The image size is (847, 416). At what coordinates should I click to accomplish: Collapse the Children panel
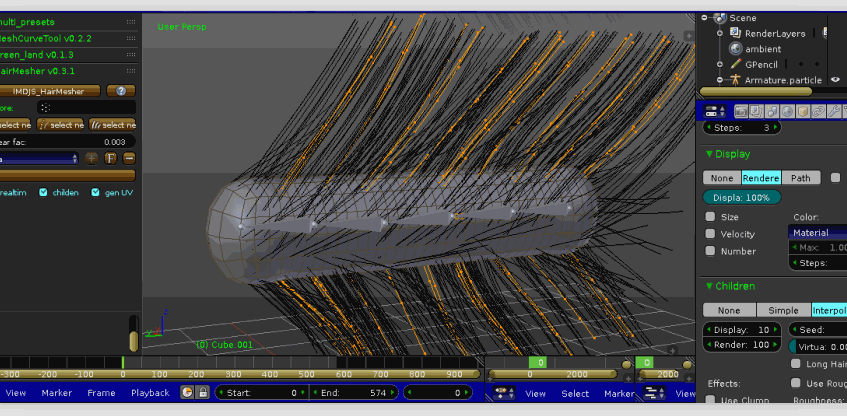(x=730, y=286)
